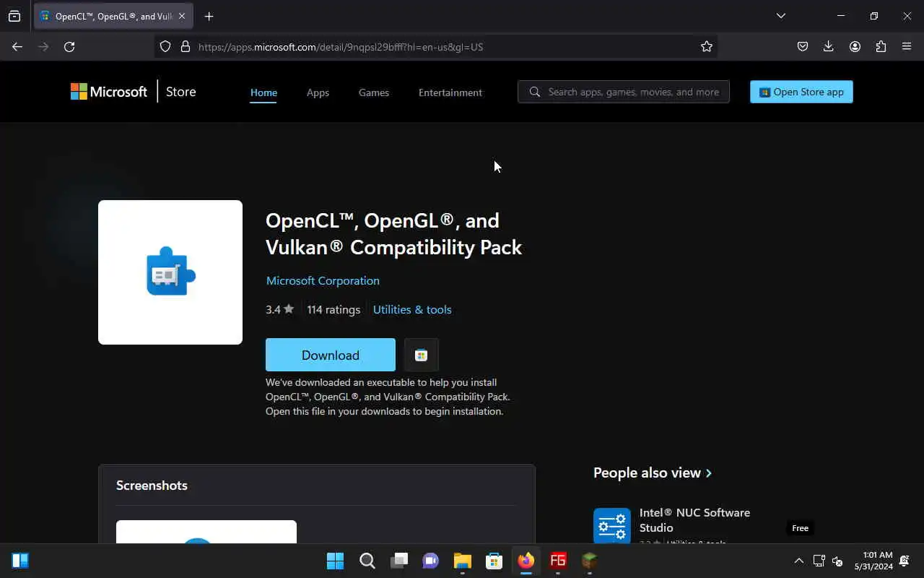The height and width of the screenshot is (578, 924).
Task: Expand the People also view section
Action: [653, 473]
